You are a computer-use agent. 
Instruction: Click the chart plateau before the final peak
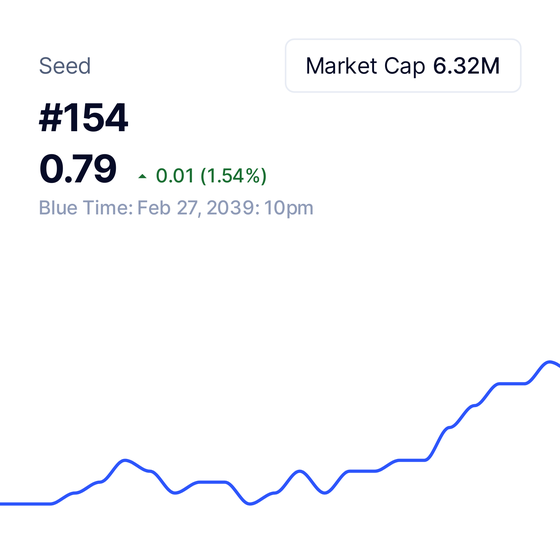tap(511, 384)
